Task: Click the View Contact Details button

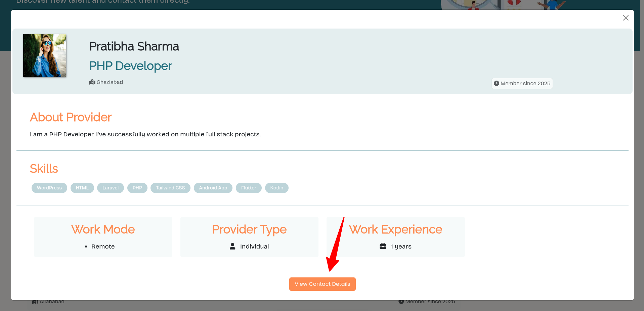Action: point(322,284)
